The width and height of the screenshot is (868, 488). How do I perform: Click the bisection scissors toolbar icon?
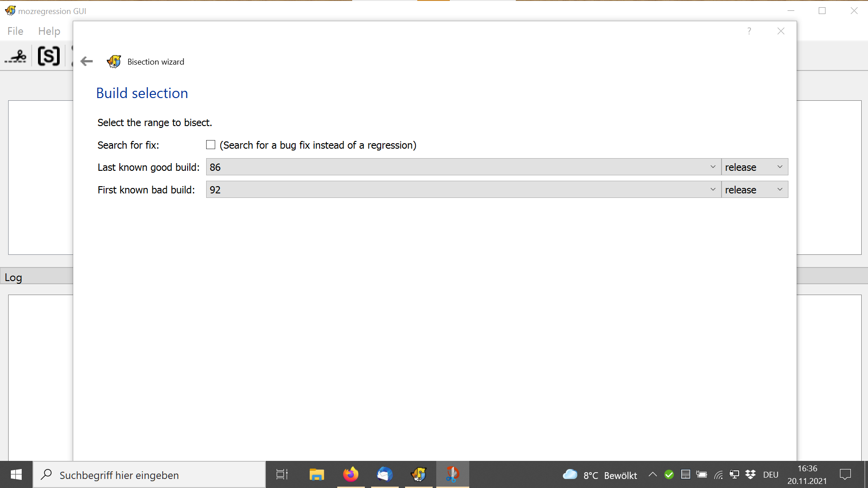pos(16,56)
